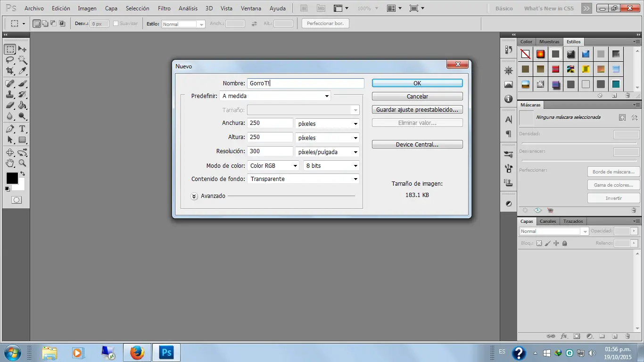644x362 pixels.
Task: Click the Device Central button
Action: (417, 144)
